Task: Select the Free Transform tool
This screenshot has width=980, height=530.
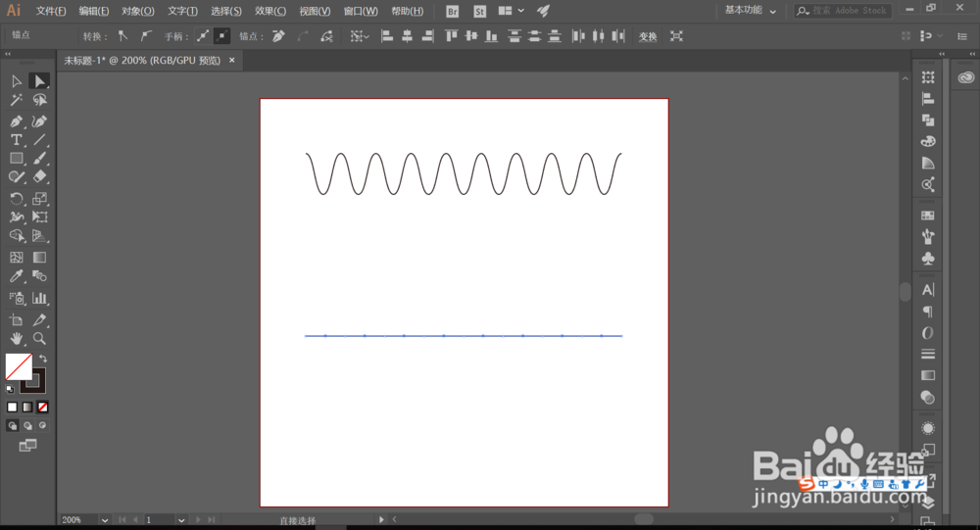Action: click(39, 217)
